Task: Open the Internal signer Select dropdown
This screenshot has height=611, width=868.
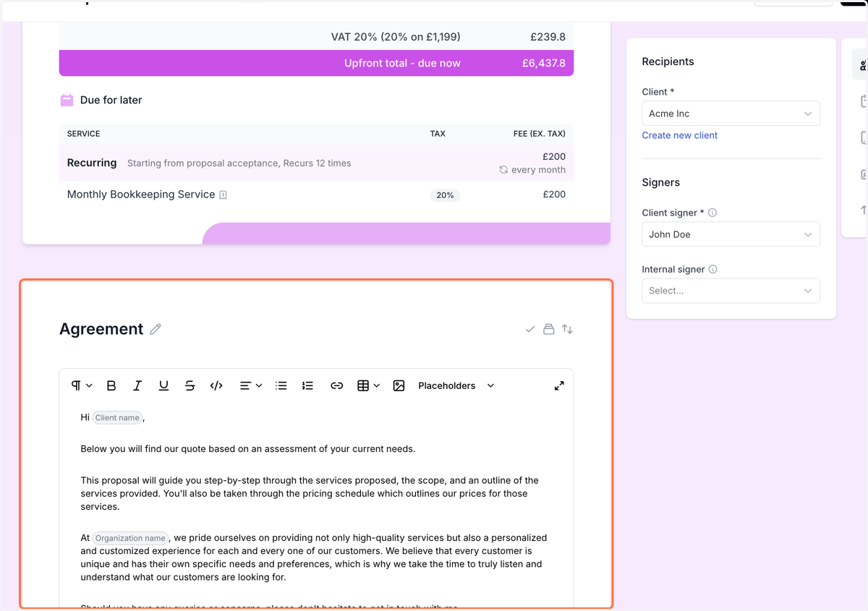Action: (731, 291)
